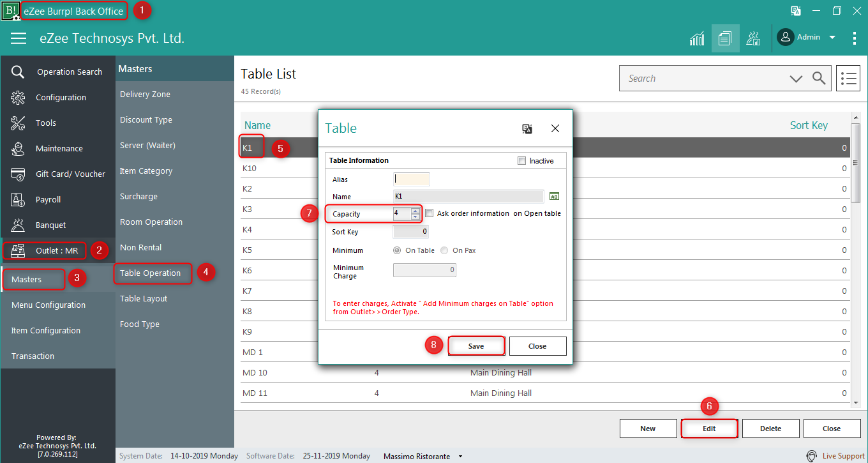Click the Edit button
The image size is (868, 463).
point(709,429)
